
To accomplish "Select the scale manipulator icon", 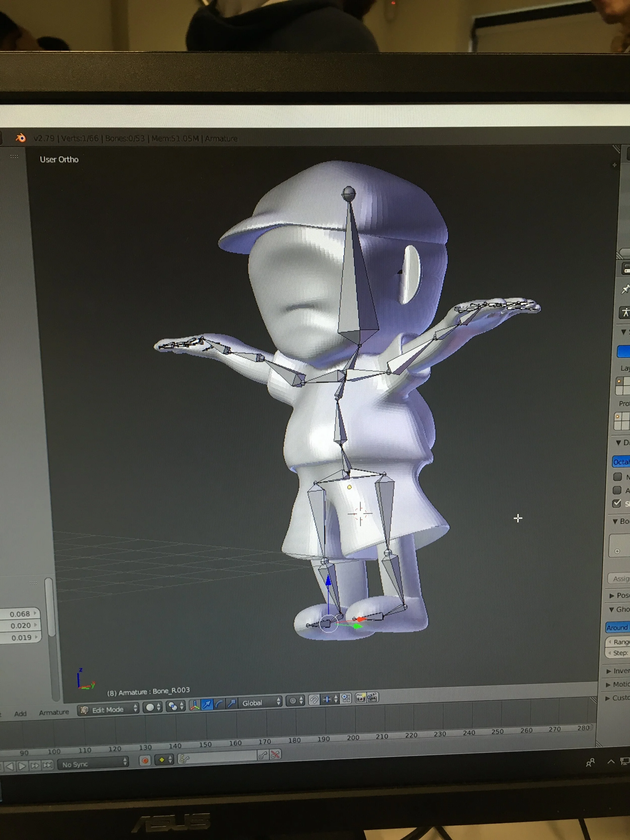I will (x=232, y=704).
